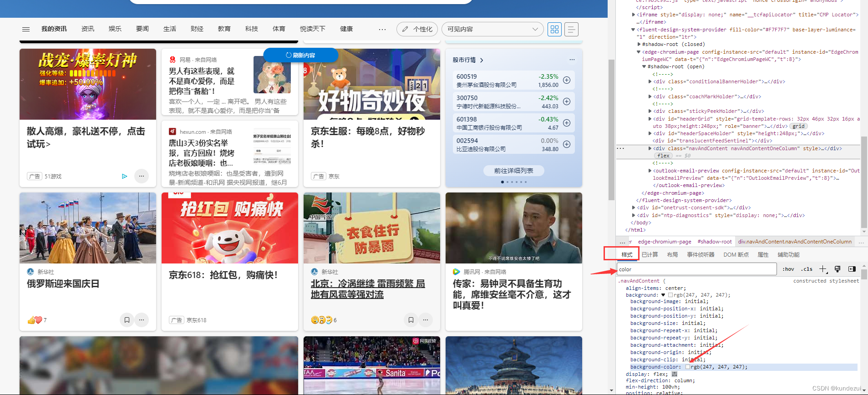Collapse the edge-chromium-page node
Image resolution: width=868 pixels, height=395 pixels.
click(x=639, y=52)
